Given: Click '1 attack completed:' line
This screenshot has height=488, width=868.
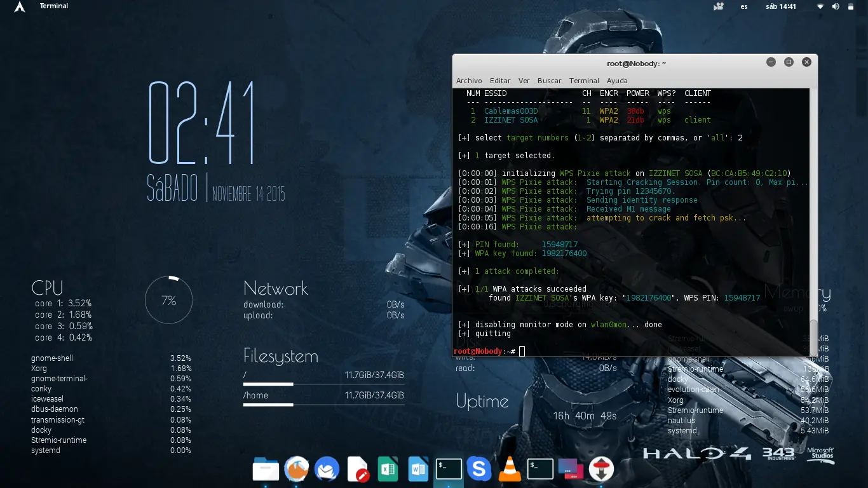Looking at the screenshot, I should tap(517, 271).
